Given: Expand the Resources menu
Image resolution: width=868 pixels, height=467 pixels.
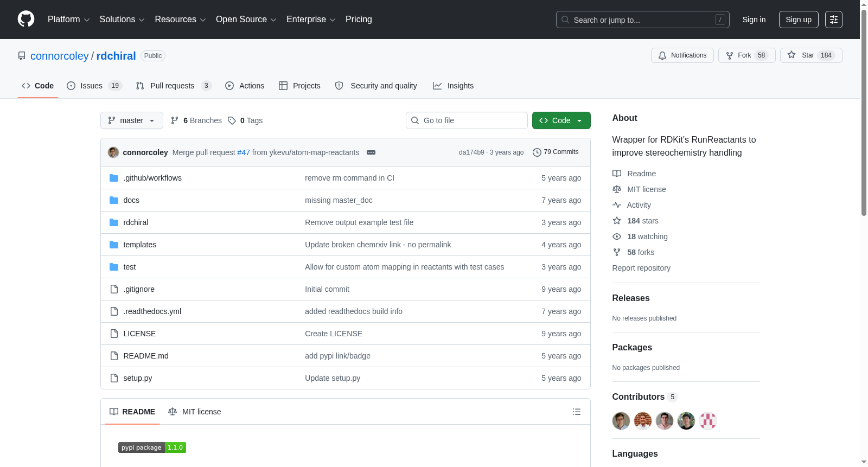Looking at the screenshot, I should click(180, 20).
